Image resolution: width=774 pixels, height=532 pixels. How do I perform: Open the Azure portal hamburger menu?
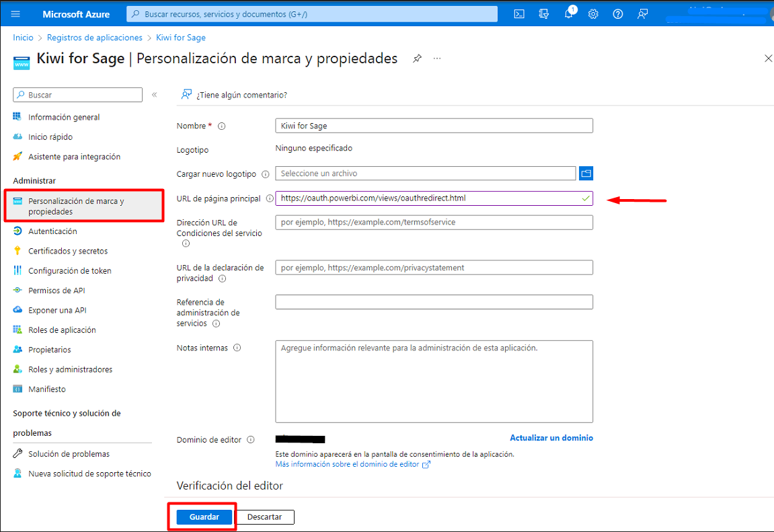pyautogui.click(x=15, y=14)
